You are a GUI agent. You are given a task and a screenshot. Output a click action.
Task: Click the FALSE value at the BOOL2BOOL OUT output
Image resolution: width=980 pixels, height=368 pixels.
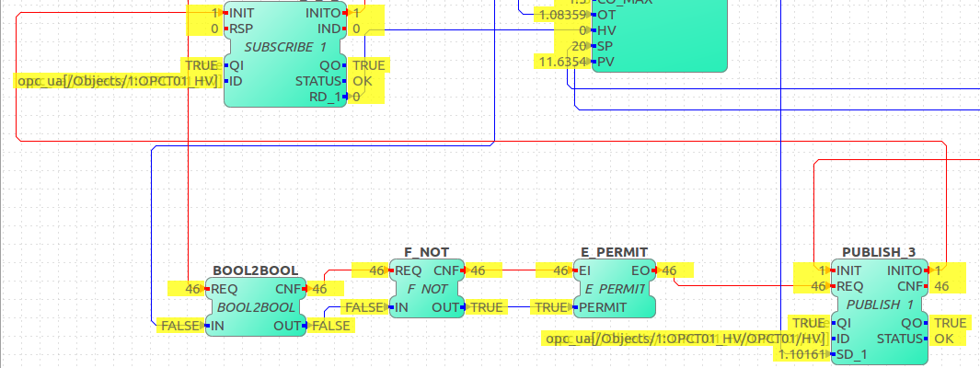click(331, 326)
